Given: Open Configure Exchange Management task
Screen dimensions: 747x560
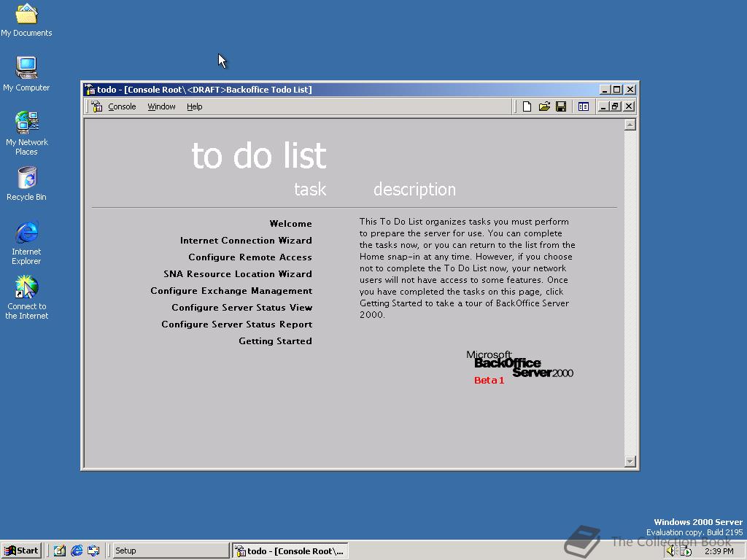Looking at the screenshot, I should [x=231, y=290].
